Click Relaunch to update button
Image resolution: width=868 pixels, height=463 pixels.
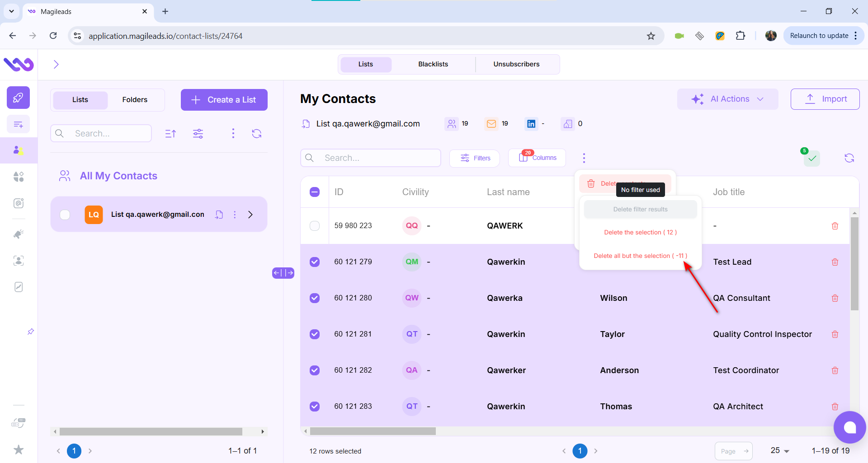[824, 36]
